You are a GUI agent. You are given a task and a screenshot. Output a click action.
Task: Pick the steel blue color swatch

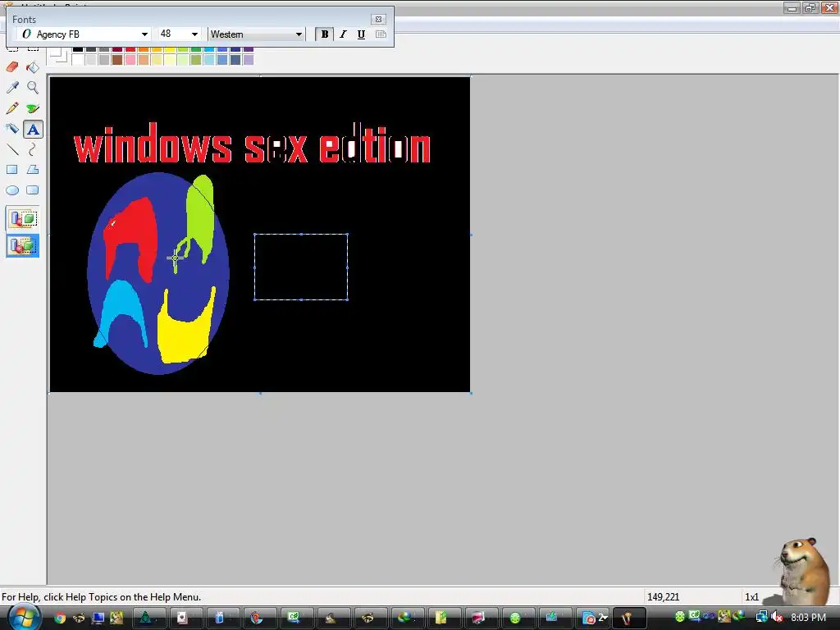[x=235, y=59]
